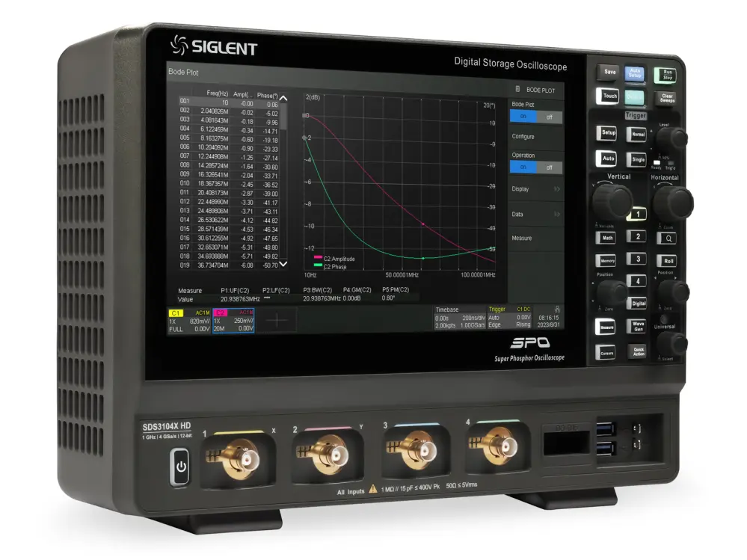Toggle the Run/Stop button
Image resolution: width=747 pixels, height=560 pixels.
[667, 75]
